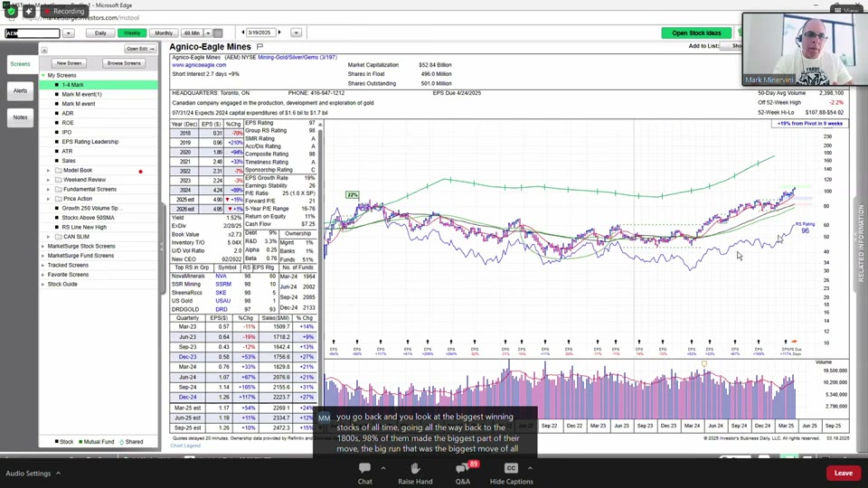
Task: Expand the Price Action folder
Action: click(48, 199)
